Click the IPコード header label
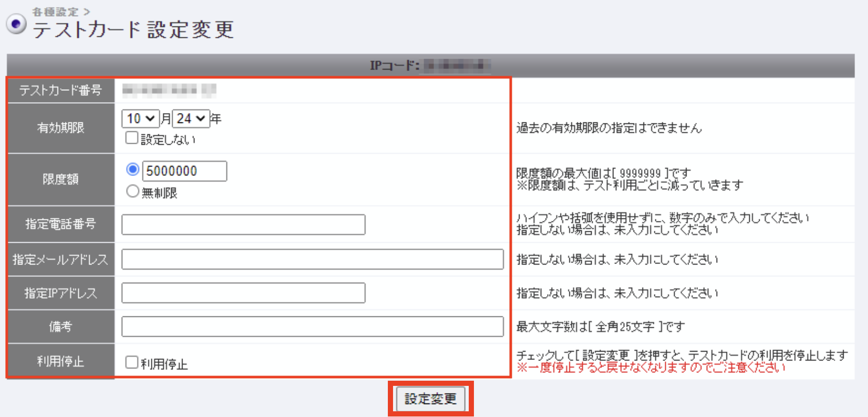The width and height of the screenshot is (868, 417). [x=395, y=66]
